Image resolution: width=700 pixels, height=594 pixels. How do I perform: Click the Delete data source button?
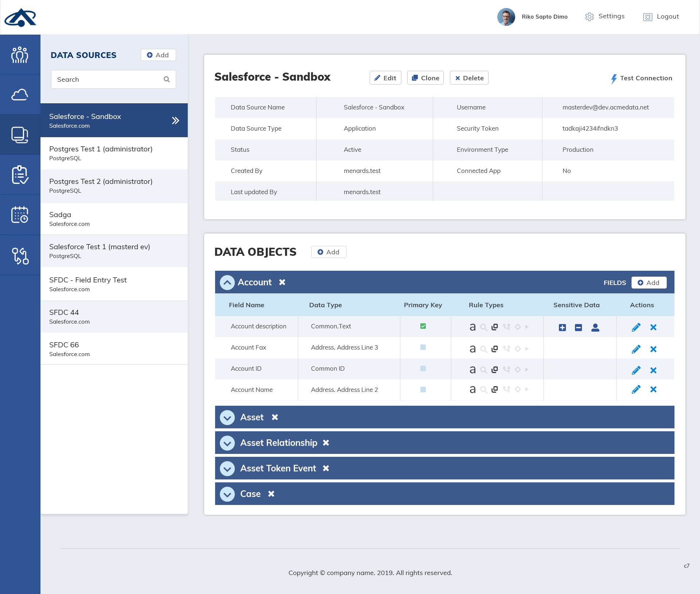(x=469, y=78)
